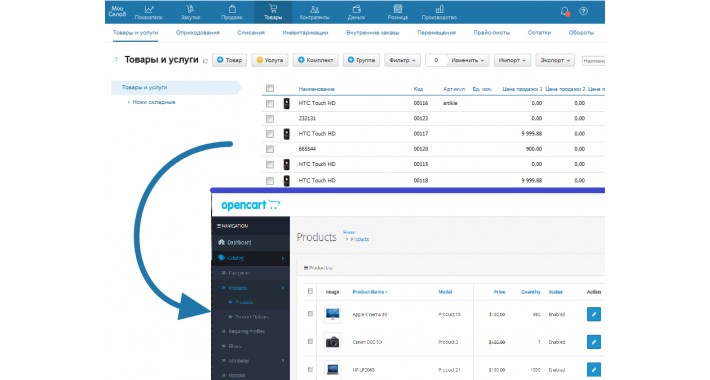The image size is (710, 380).
Task: Check the Apple Cinema 30" product row
Action: (x=310, y=313)
